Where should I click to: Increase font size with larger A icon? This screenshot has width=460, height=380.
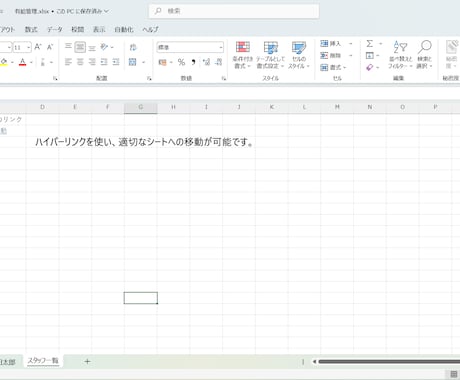38,47
